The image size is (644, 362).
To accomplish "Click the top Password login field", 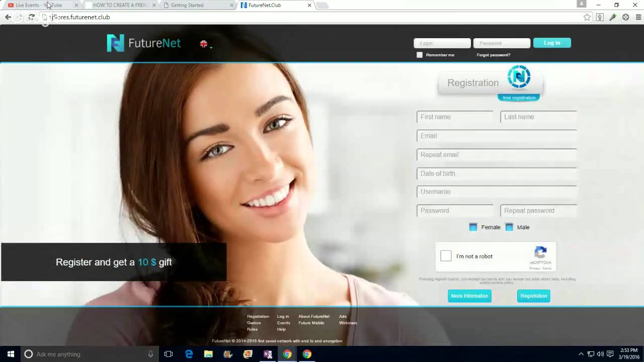I will click(x=502, y=43).
